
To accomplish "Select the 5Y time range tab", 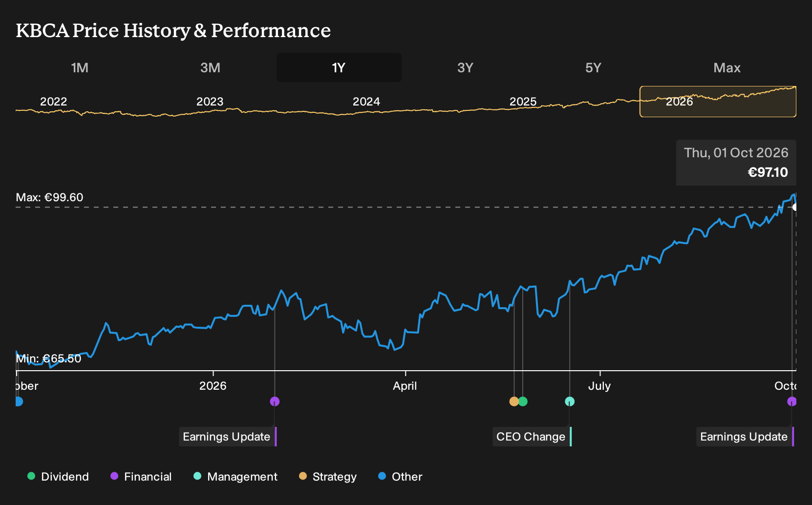I will (x=593, y=67).
